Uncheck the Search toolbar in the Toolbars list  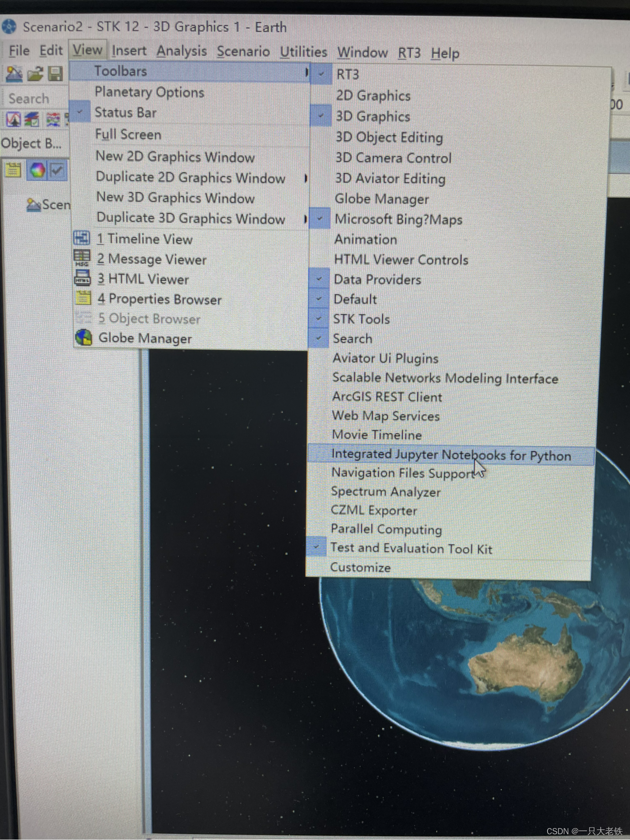pos(318,338)
